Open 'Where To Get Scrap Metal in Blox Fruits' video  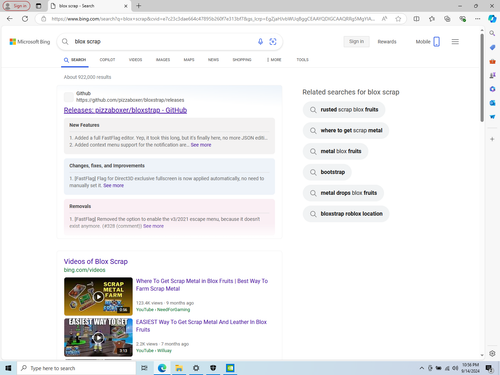click(202, 285)
